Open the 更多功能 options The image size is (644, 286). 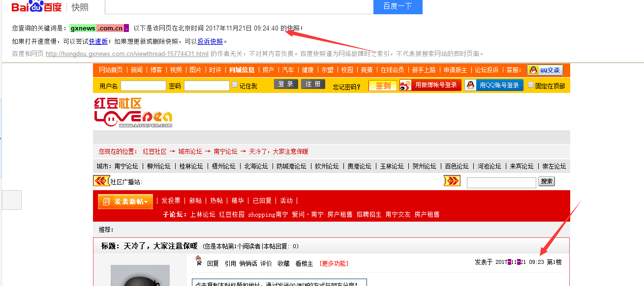335,263
